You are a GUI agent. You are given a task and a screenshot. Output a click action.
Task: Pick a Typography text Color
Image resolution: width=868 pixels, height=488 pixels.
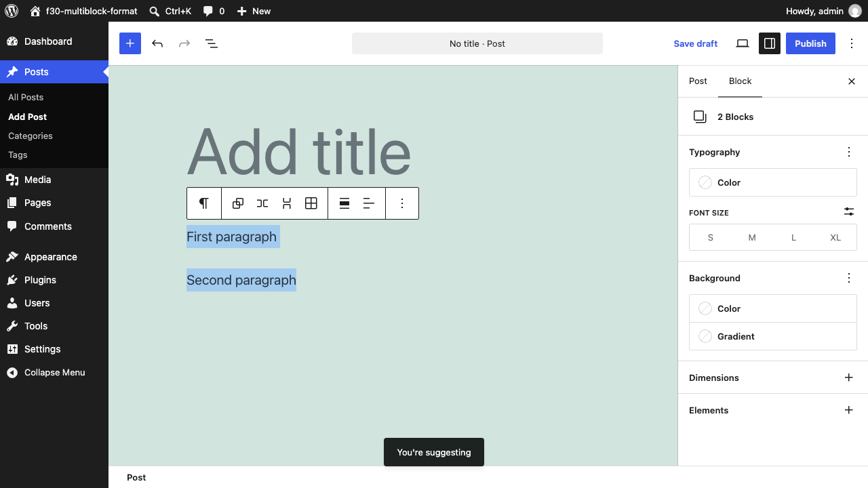click(x=773, y=182)
